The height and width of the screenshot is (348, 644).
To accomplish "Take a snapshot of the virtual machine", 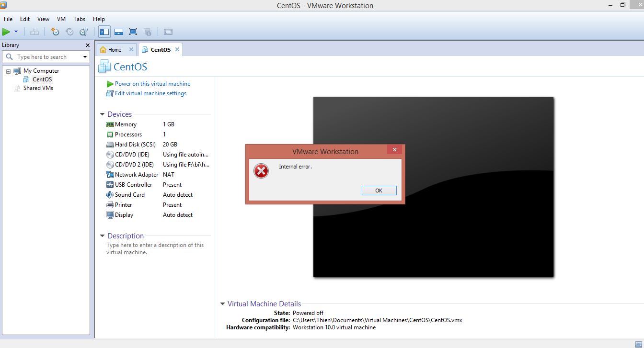I will [x=55, y=32].
